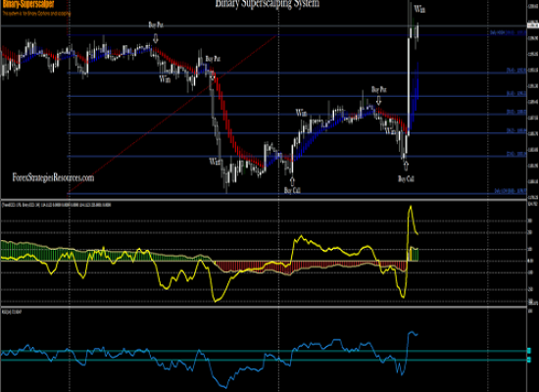
Task: Select the Binary Superscalping System chart title
Action: click(268, 4)
